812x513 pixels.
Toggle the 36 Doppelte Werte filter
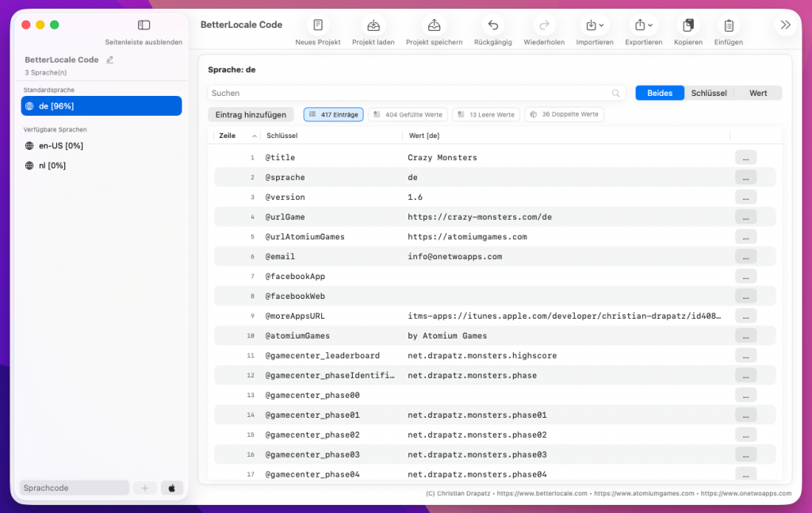coord(564,115)
